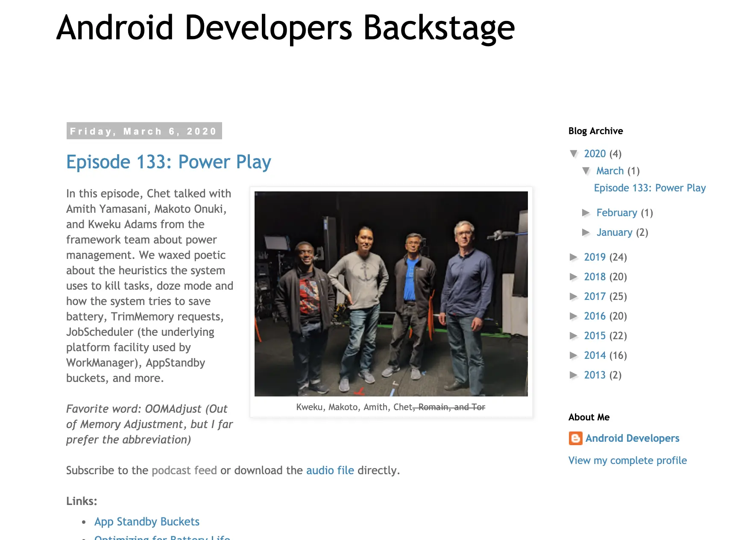This screenshot has height=540, width=756.
Task: Open the 2014 archive link
Action: click(x=595, y=355)
